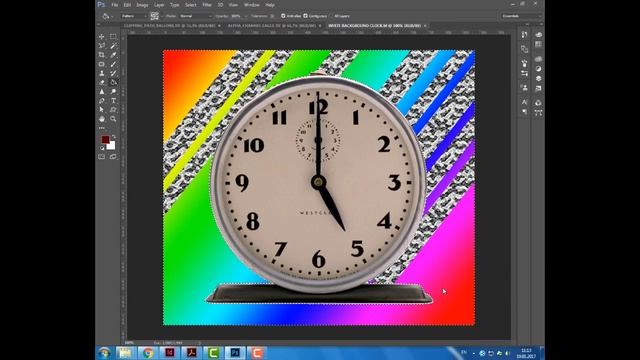Open the Essentials workspace dropdown
Viewport: 640px width, 360px height.
click(521, 16)
